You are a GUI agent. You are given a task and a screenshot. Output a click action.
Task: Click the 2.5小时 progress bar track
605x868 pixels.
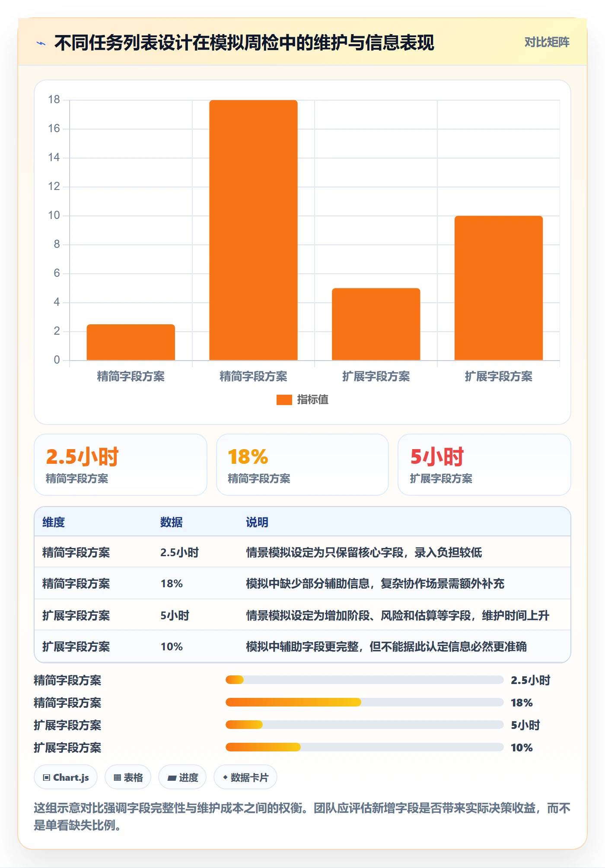point(364,680)
